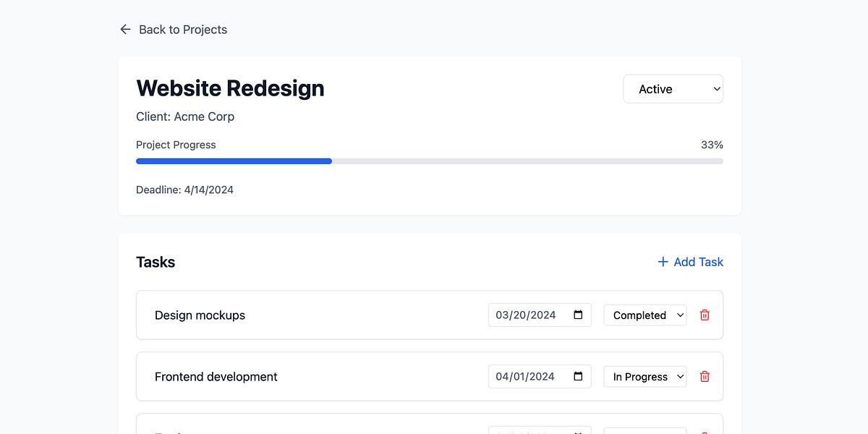This screenshot has height=434, width=868.
Task: Open the In Progress dropdown for Frontend development
Action: [x=644, y=376]
